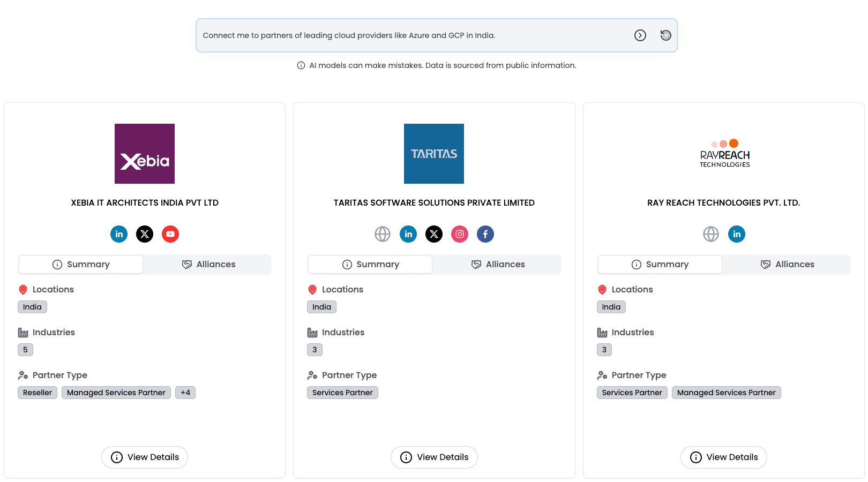The image size is (868, 482).
Task: Open Taritas Instagram icon
Action: (x=460, y=234)
